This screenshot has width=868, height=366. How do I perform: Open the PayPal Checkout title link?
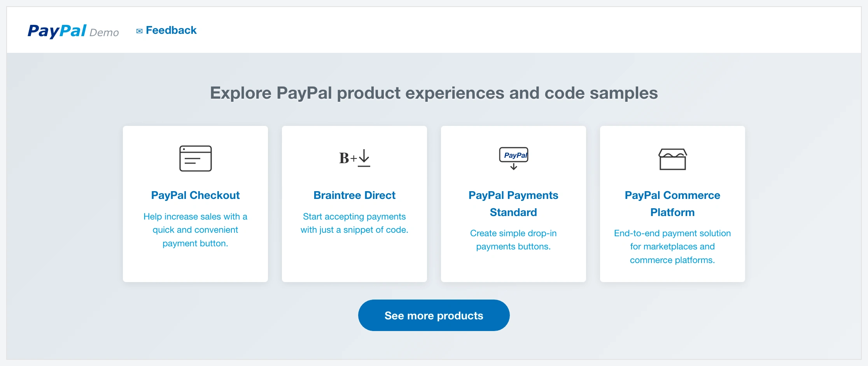pyautogui.click(x=195, y=195)
